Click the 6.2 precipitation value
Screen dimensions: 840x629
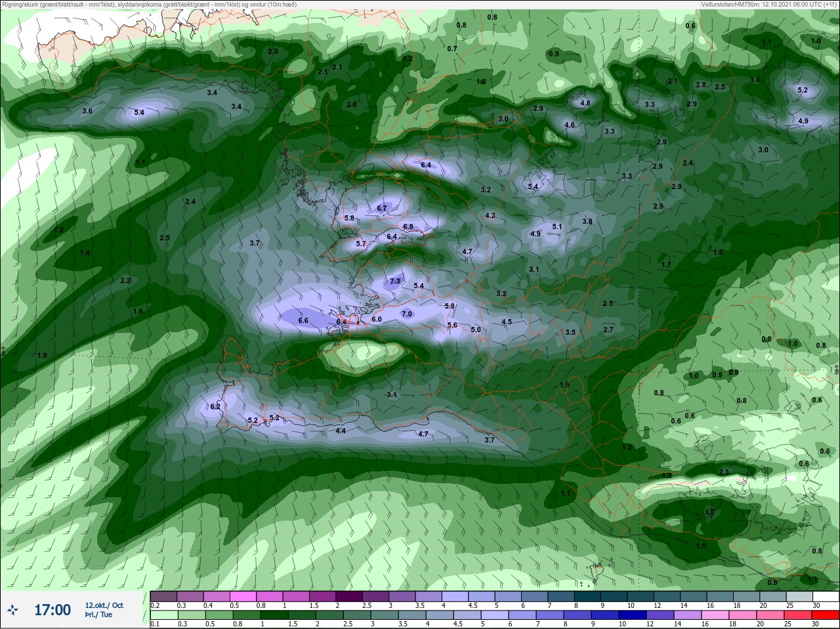[x=215, y=406]
